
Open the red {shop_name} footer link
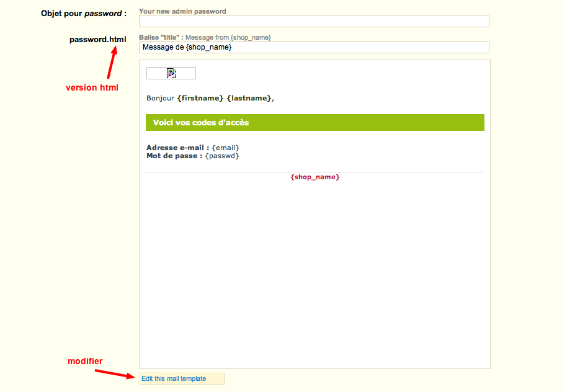(314, 177)
